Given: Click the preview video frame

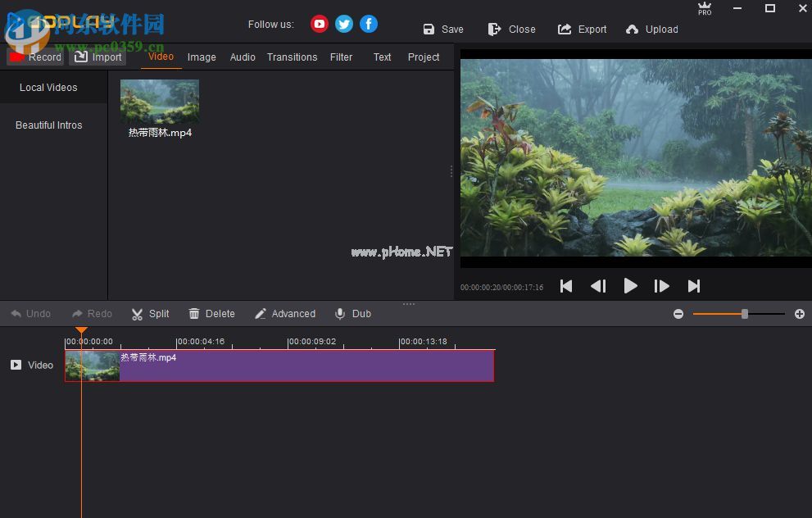Looking at the screenshot, I should click(x=636, y=157).
